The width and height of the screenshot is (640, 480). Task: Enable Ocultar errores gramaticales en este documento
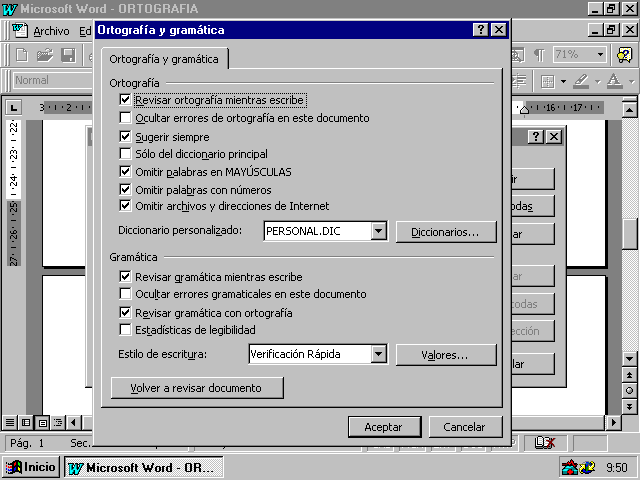pyautogui.click(x=125, y=293)
